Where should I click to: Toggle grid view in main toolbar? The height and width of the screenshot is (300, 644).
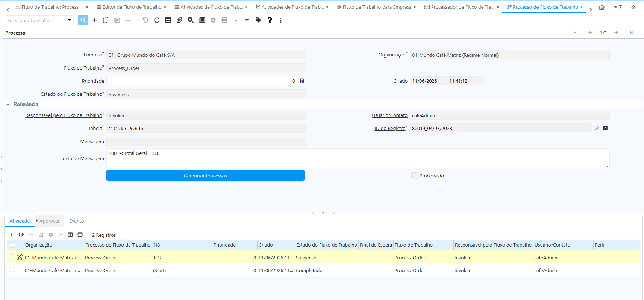point(168,20)
